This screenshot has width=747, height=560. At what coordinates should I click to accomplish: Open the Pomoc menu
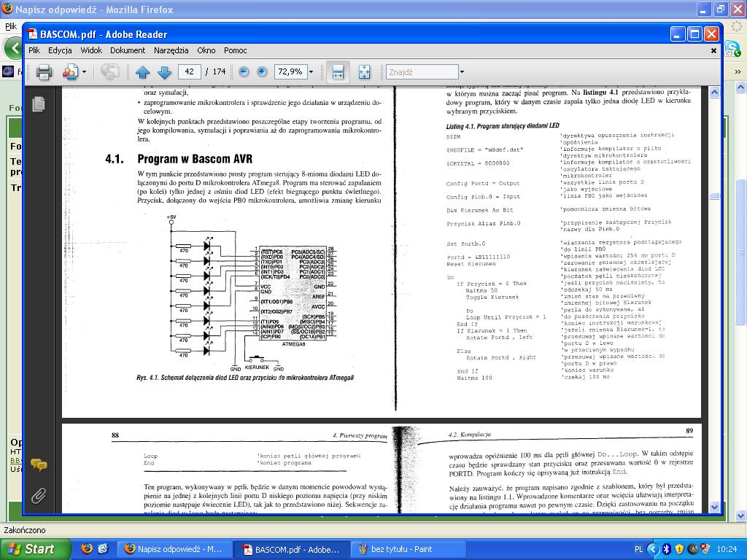236,50
